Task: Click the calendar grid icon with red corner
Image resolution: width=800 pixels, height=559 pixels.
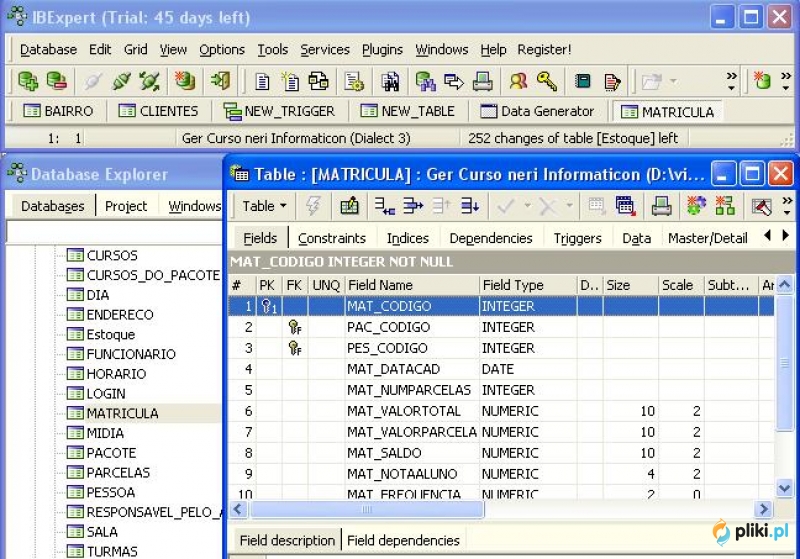Action: (625, 206)
